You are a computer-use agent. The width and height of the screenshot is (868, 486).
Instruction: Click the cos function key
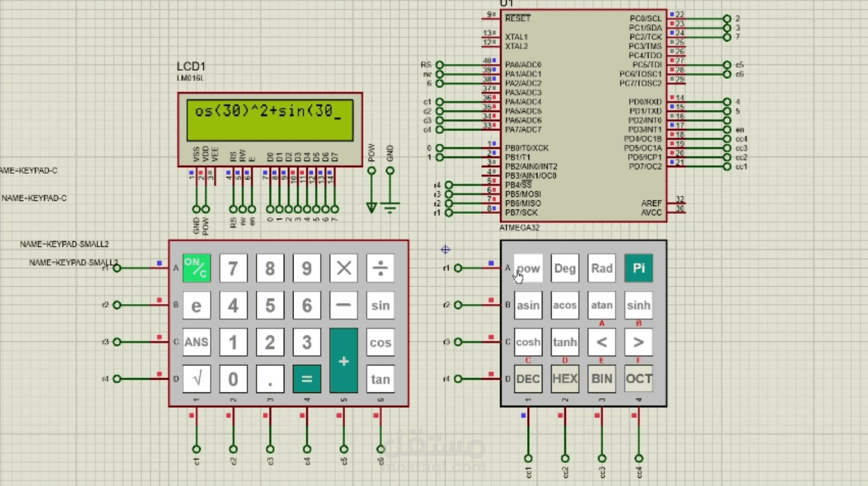coord(380,342)
